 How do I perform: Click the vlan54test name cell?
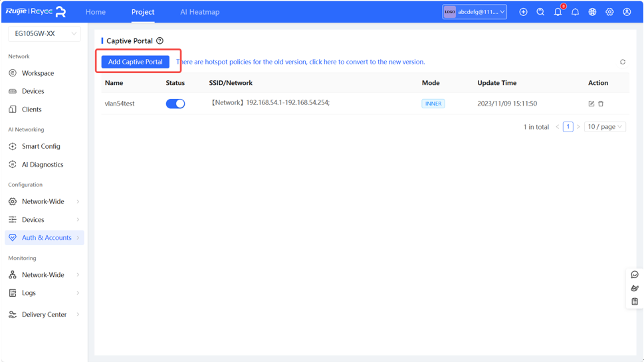click(x=120, y=104)
